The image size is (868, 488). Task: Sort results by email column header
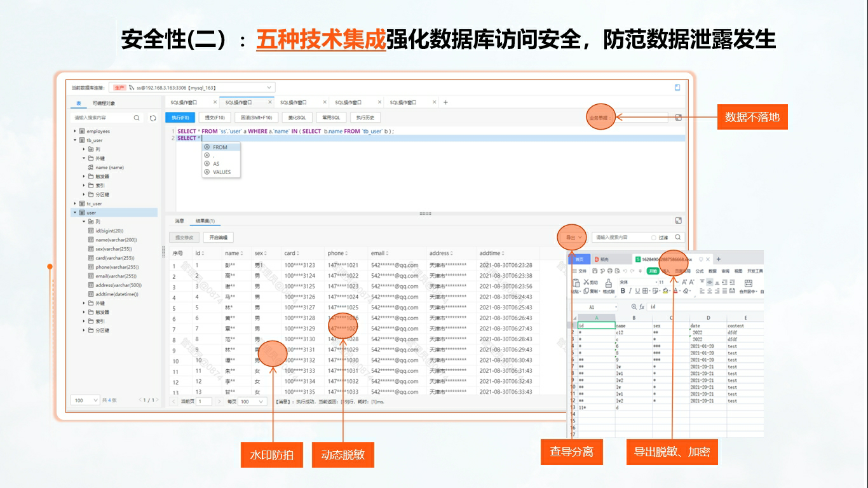379,254
